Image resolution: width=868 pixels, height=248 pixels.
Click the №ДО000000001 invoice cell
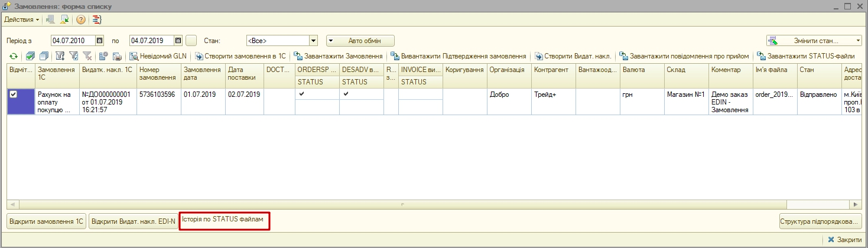click(x=107, y=102)
